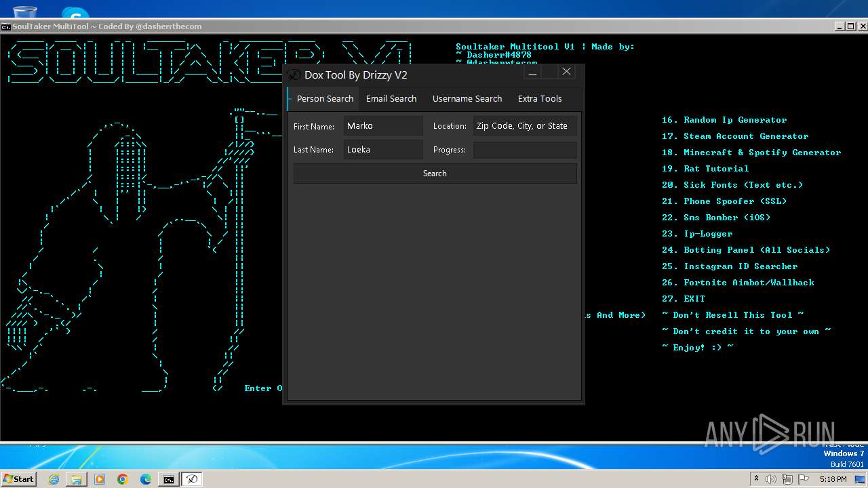Minimize the SoulTaker MultiTool console window
This screenshot has width=868, height=488.
coord(840,26)
